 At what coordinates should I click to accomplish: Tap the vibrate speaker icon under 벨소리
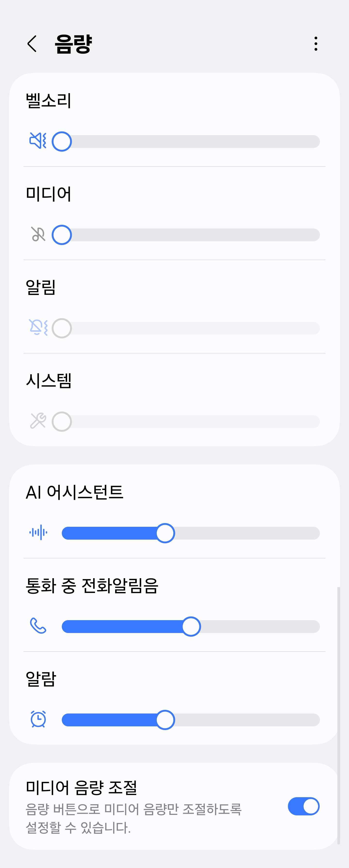[x=38, y=140]
